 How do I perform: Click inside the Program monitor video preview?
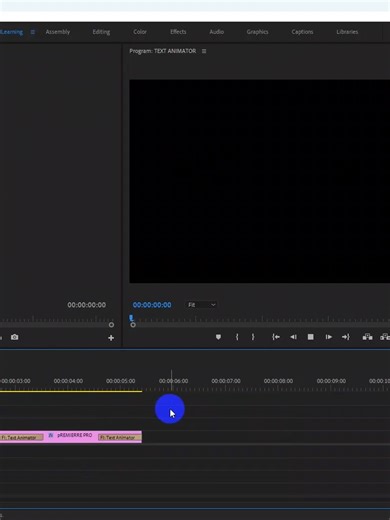(x=260, y=181)
